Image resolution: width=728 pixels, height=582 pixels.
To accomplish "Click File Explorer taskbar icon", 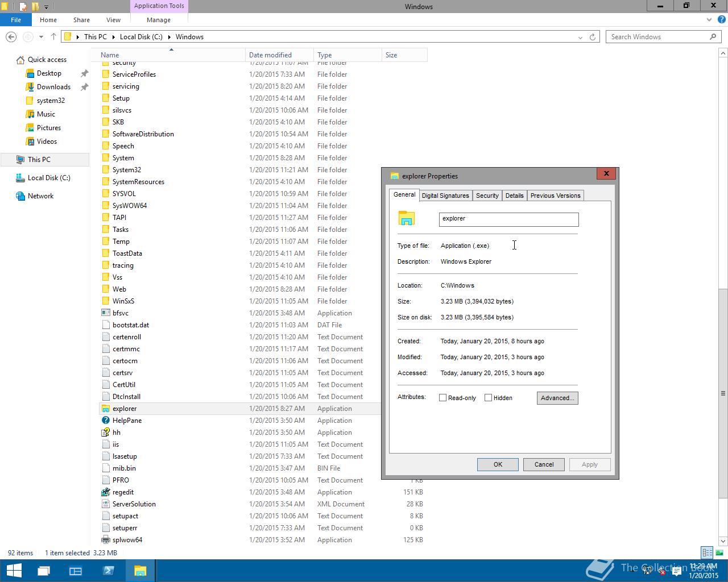I will point(140,571).
